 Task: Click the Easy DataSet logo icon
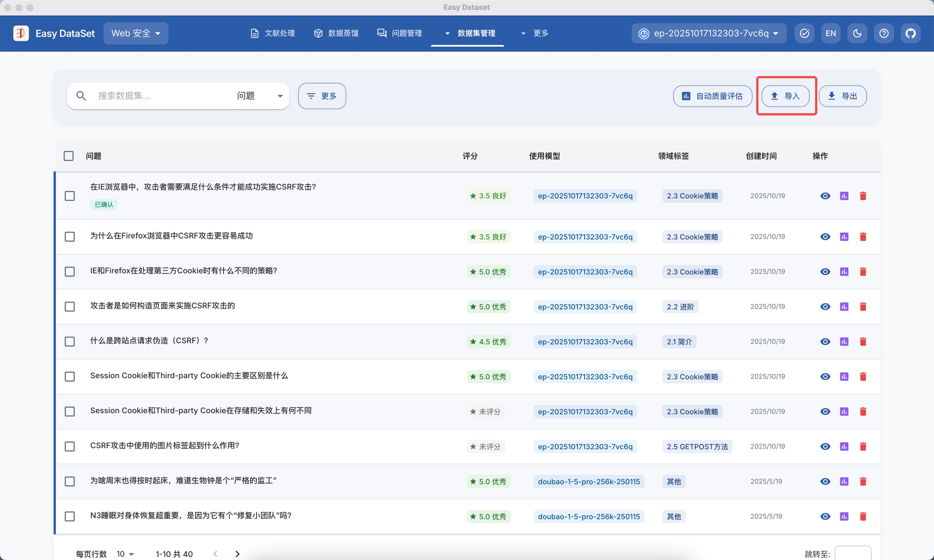point(21,33)
